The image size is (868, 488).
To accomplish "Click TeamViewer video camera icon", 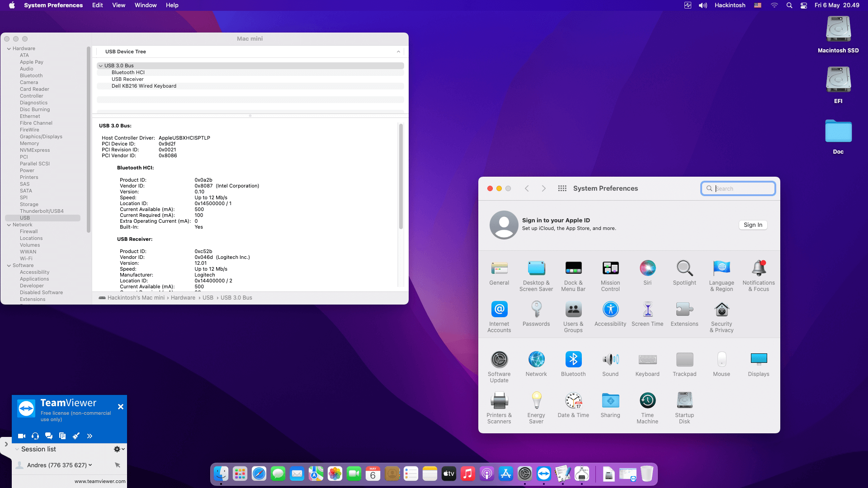I will click(21, 436).
